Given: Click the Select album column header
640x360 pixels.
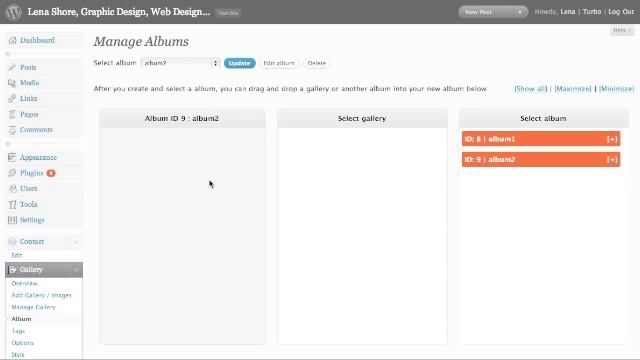Looking at the screenshot, I should pyautogui.click(x=543, y=118).
